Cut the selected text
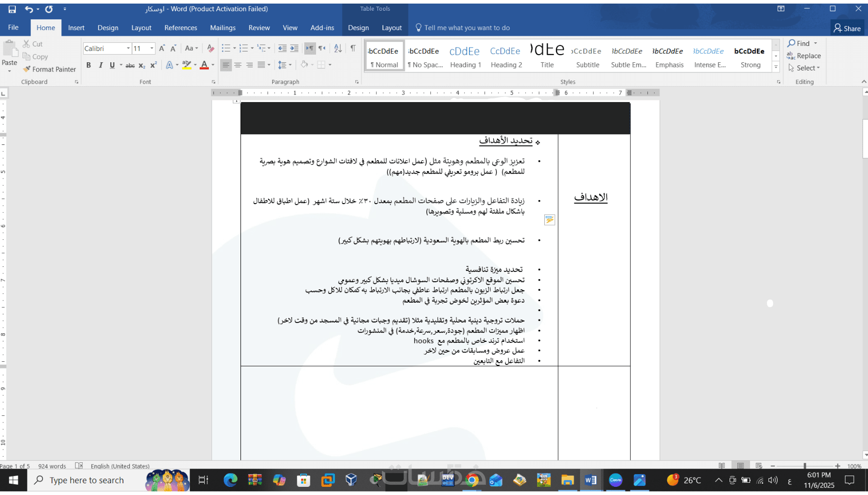 tap(33, 44)
